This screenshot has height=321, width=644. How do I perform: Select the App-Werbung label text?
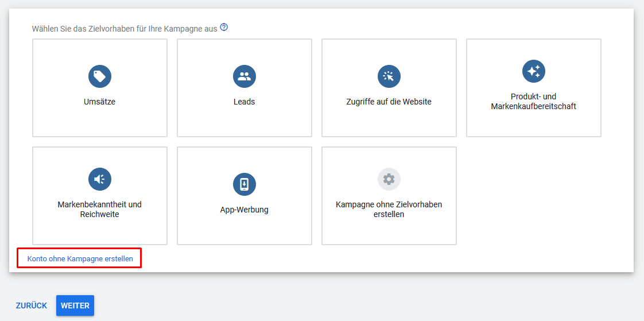coord(245,210)
